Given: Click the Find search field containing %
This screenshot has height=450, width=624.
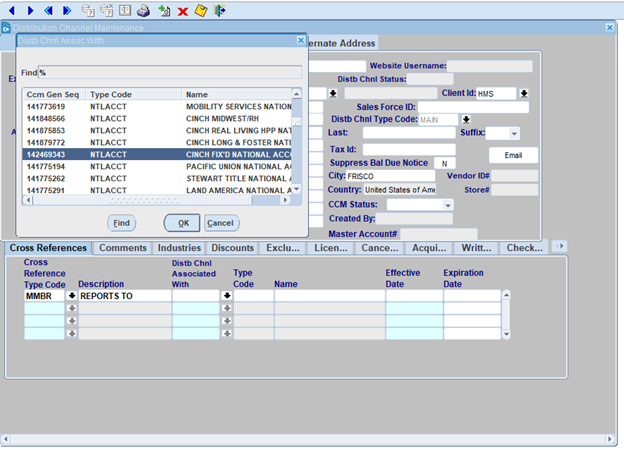Looking at the screenshot, I should [170, 73].
